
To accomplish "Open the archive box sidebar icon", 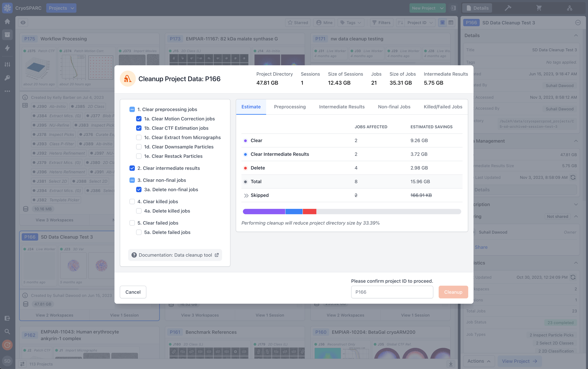I will click(7, 35).
